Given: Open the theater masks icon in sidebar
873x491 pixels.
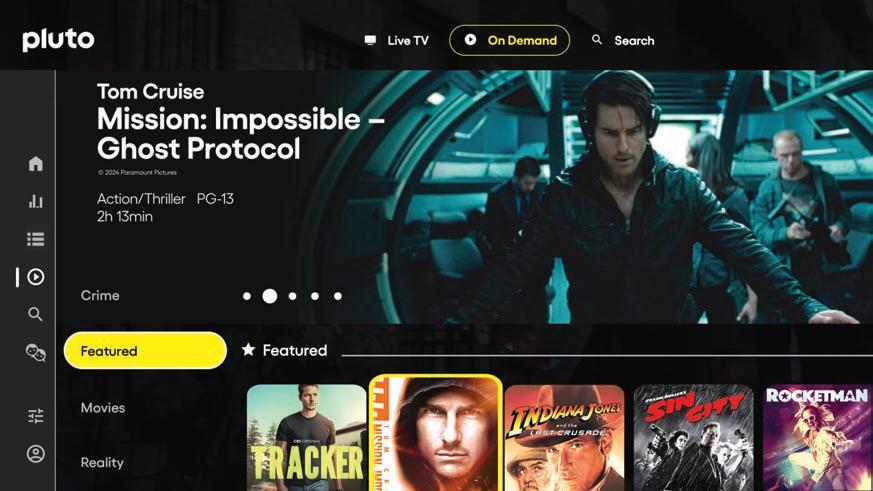Looking at the screenshot, I should tap(36, 352).
